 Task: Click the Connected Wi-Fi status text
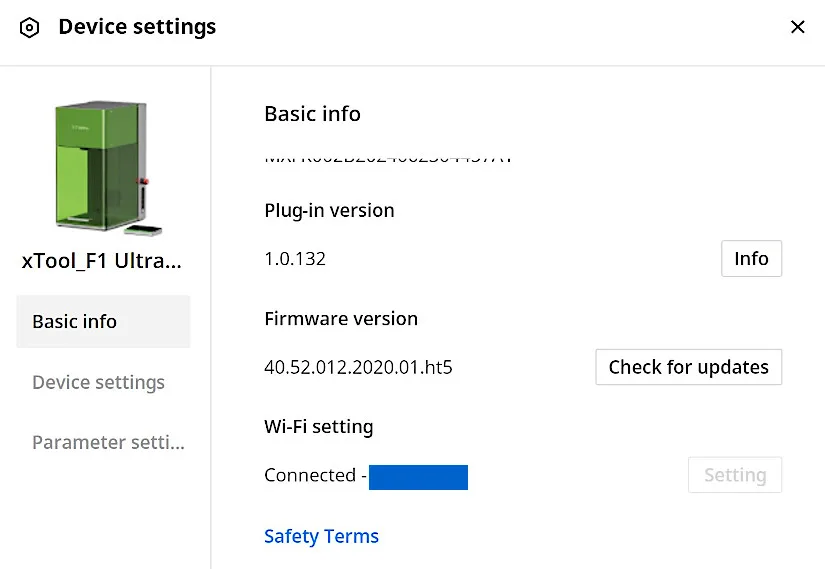click(x=315, y=475)
